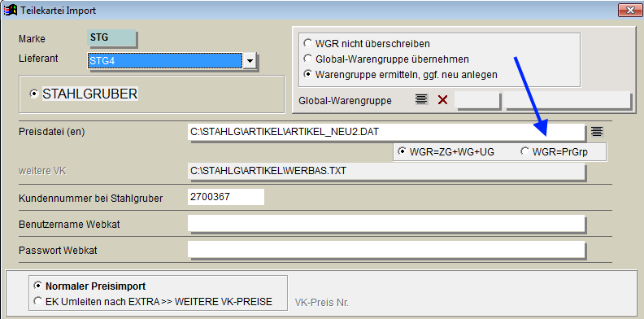The height and width of the screenshot is (319, 644).
Task: Click the 'Preisdatei (en)' label
Action: (x=51, y=132)
